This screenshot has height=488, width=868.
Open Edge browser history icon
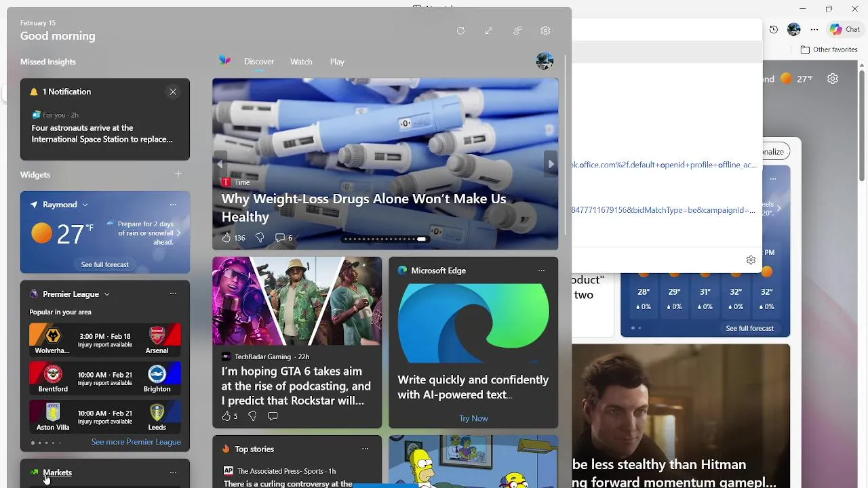click(x=774, y=29)
